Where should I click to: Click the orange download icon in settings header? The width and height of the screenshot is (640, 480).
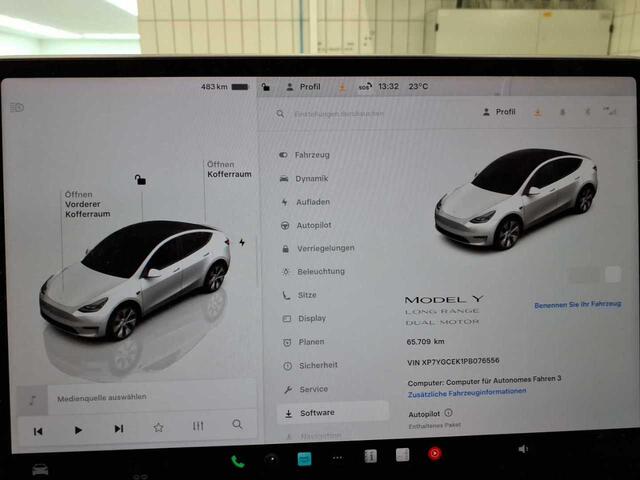pyautogui.click(x=538, y=112)
